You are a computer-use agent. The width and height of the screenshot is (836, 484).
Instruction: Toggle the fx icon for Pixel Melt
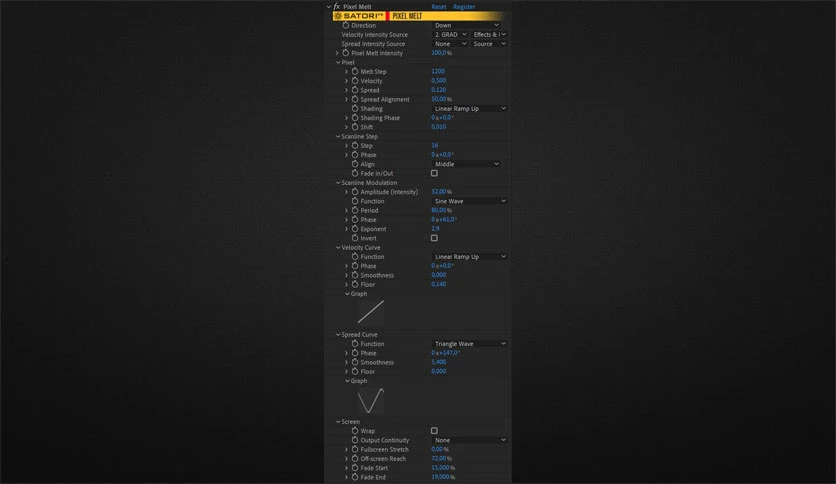pyautogui.click(x=336, y=6)
